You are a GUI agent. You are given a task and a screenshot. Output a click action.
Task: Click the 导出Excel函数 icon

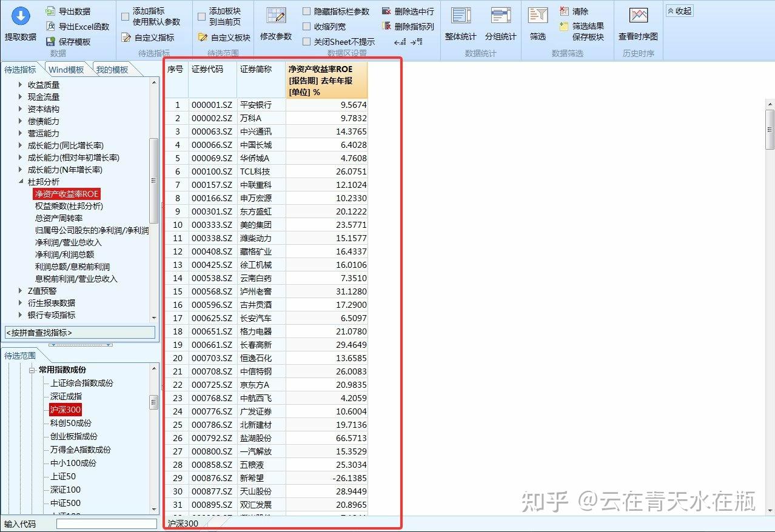pyautogui.click(x=51, y=27)
